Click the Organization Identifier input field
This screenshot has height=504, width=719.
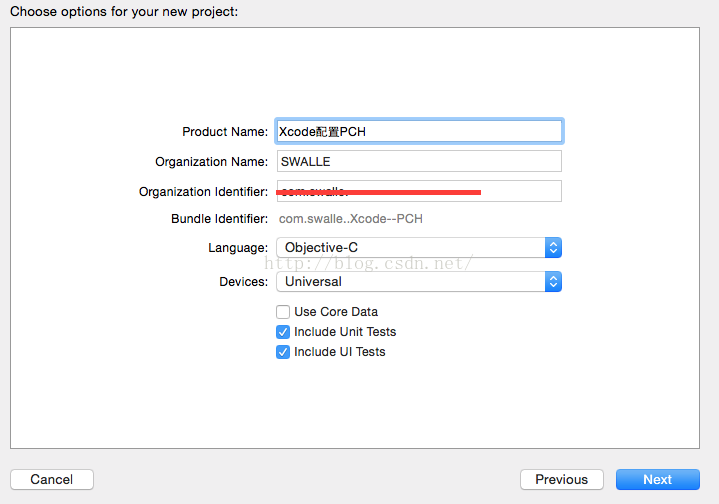coord(419,191)
